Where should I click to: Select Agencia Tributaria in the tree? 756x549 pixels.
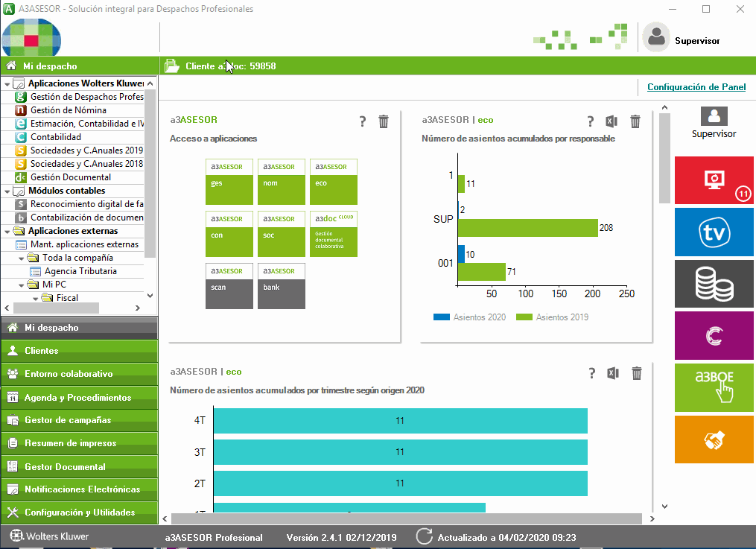click(x=80, y=271)
